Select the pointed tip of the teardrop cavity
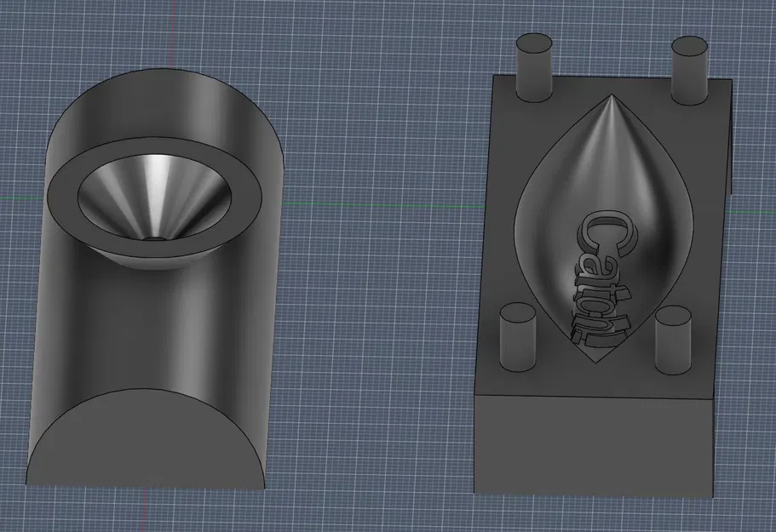Viewport: 776px width, 532px height. click(612, 96)
